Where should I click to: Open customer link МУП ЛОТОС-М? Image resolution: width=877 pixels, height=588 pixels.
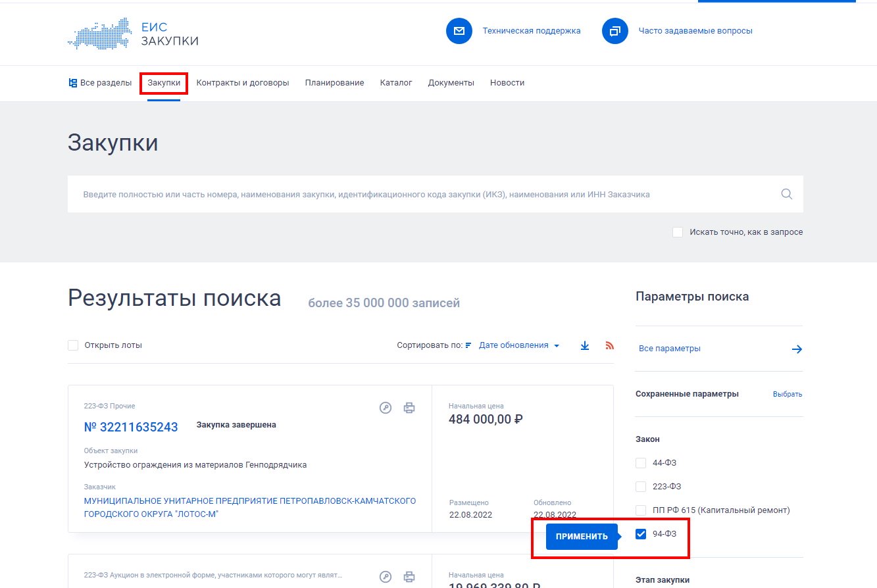(250, 508)
